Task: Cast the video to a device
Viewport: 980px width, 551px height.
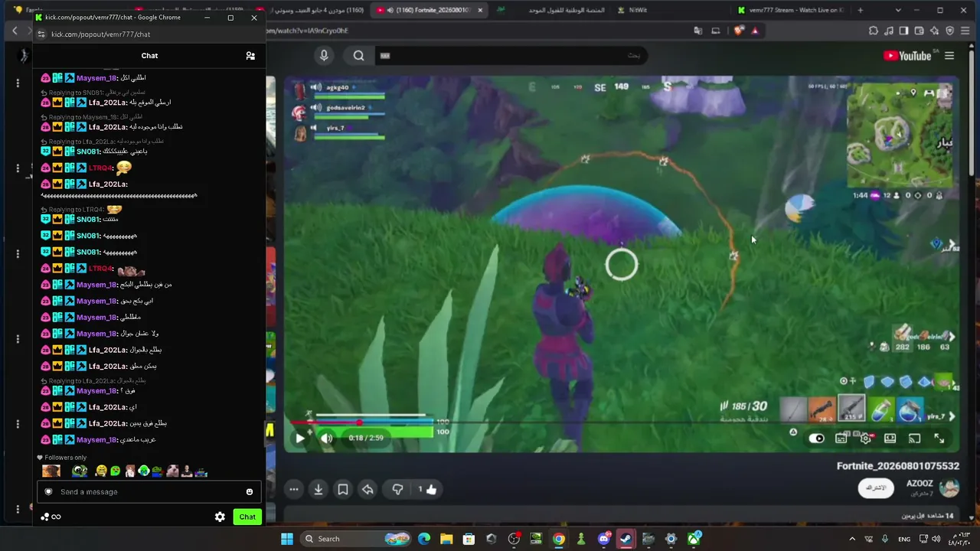Action: [914, 439]
